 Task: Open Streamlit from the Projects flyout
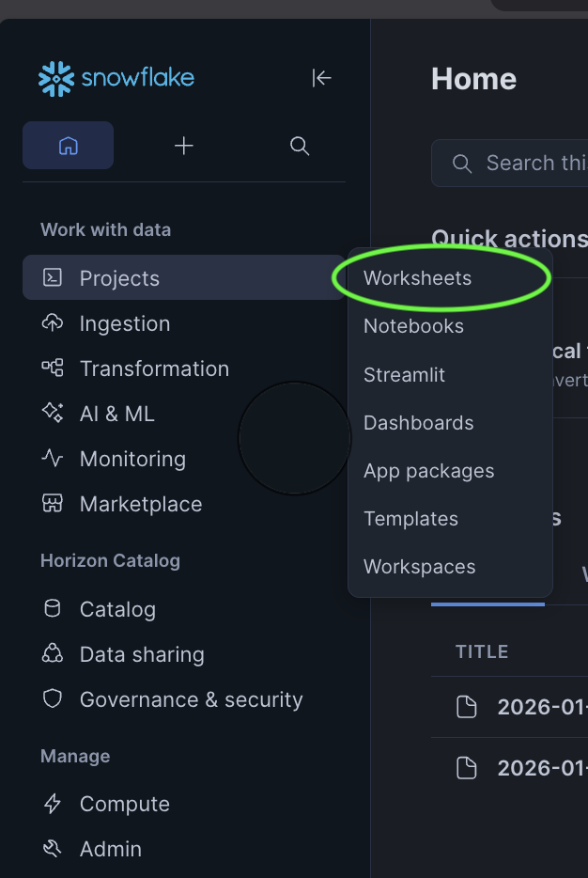404,374
